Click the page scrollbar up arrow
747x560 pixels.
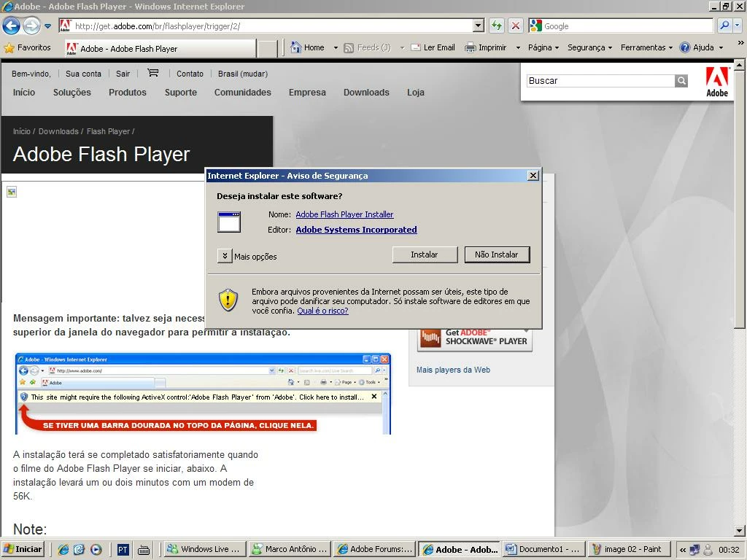740,64
